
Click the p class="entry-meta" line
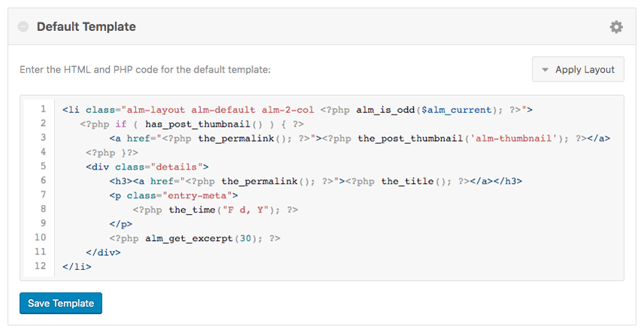(x=173, y=195)
